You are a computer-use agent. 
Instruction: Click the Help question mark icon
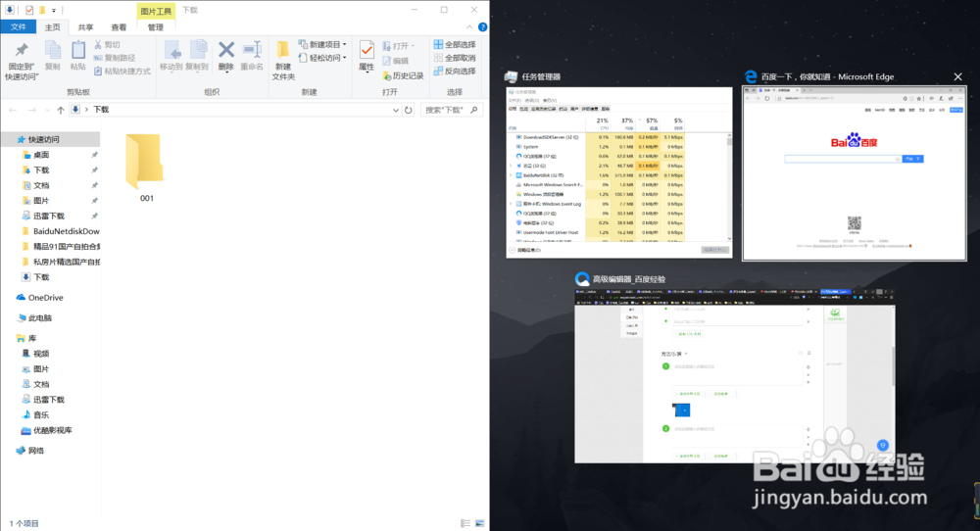tap(482, 26)
